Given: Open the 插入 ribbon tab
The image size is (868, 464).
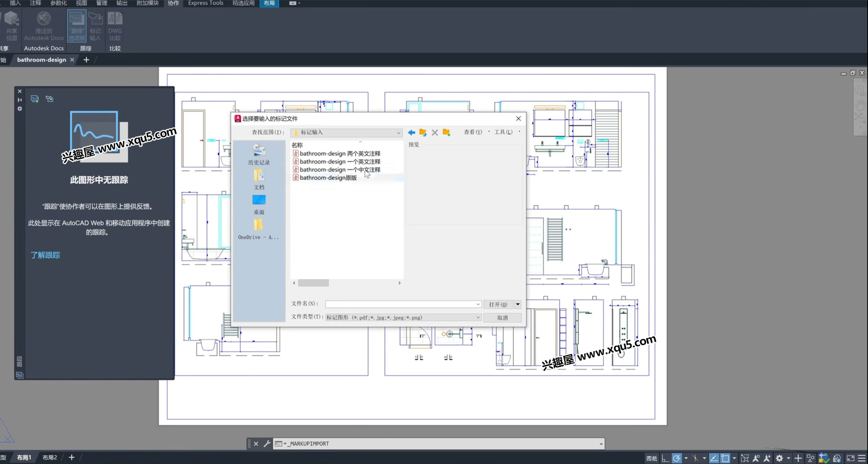Looking at the screenshot, I should [15, 3].
